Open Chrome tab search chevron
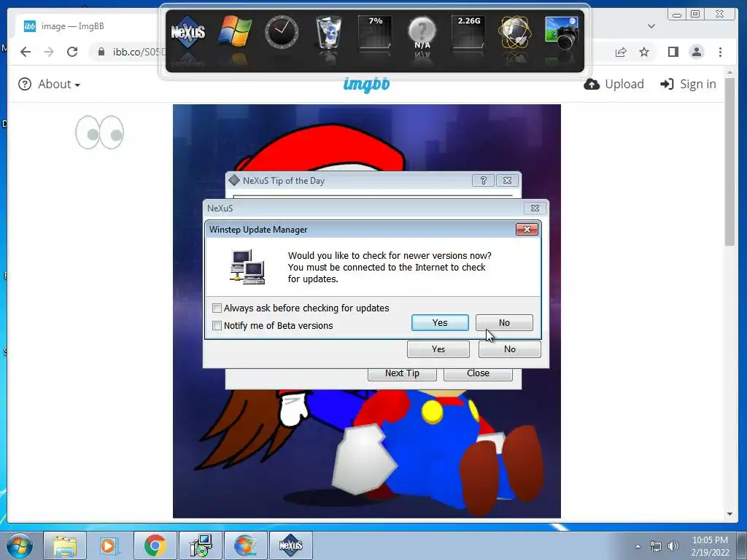The image size is (747, 560). pyautogui.click(x=651, y=26)
